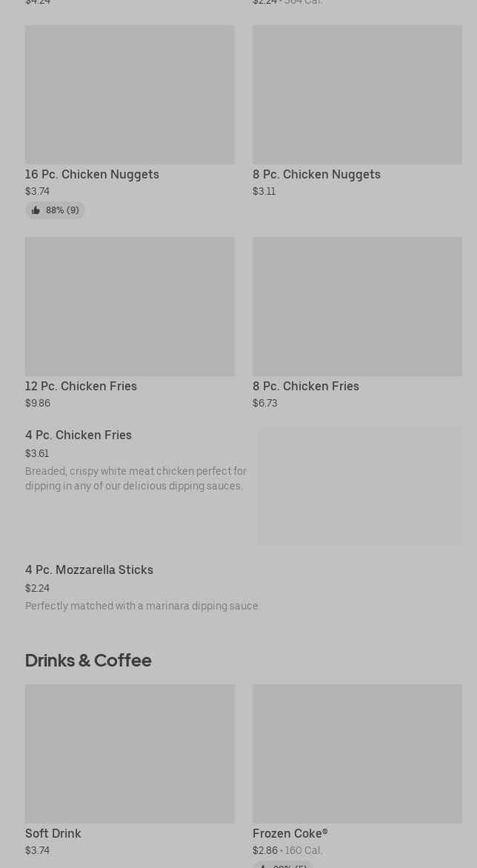Select the 16 Pc. Chicken Nuggets title

coord(92,174)
